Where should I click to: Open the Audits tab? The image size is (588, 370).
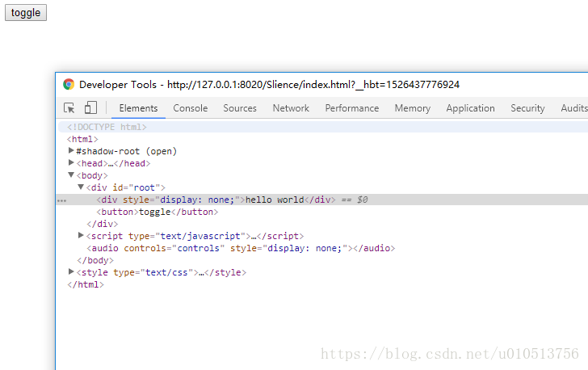click(x=573, y=108)
